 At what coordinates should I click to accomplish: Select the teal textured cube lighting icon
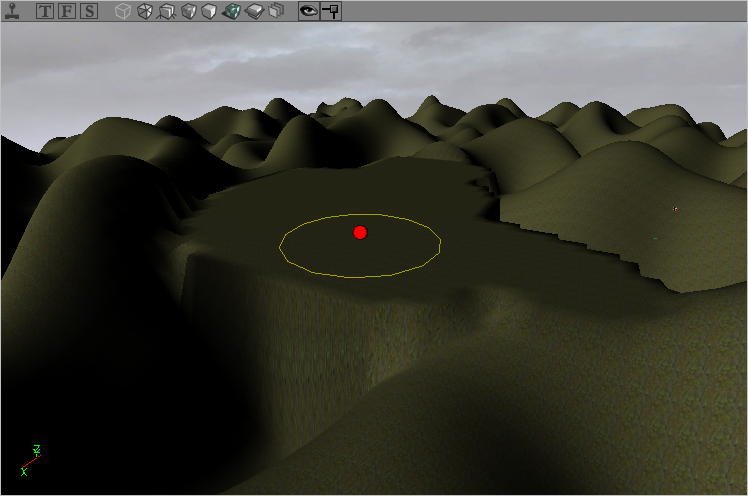[231, 12]
